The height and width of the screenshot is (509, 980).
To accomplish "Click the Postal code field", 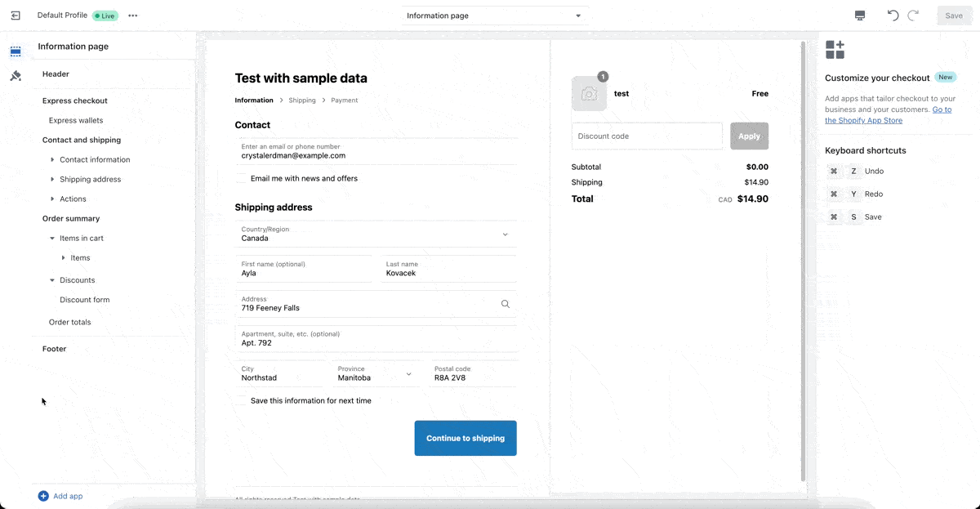I will click(x=472, y=373).
